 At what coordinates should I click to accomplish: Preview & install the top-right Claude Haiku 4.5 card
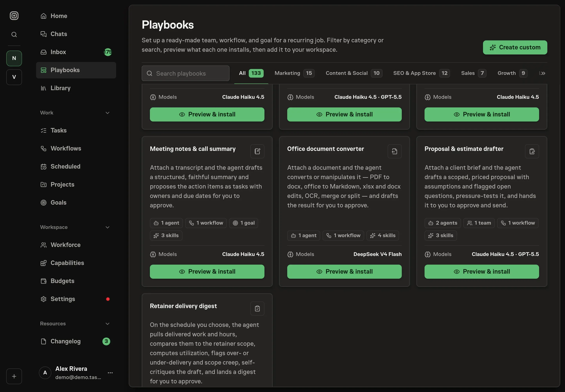click(482, 114)
